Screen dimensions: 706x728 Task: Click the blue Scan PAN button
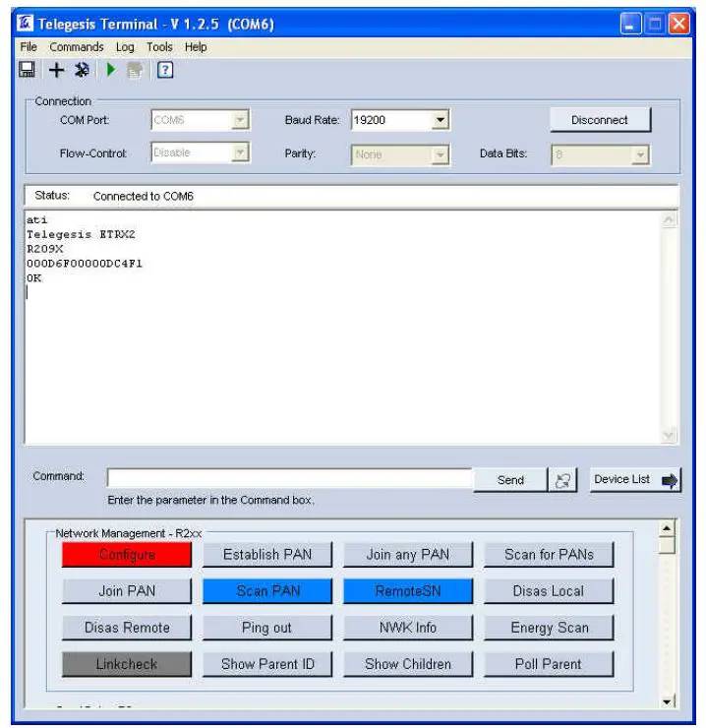(267, 591)
